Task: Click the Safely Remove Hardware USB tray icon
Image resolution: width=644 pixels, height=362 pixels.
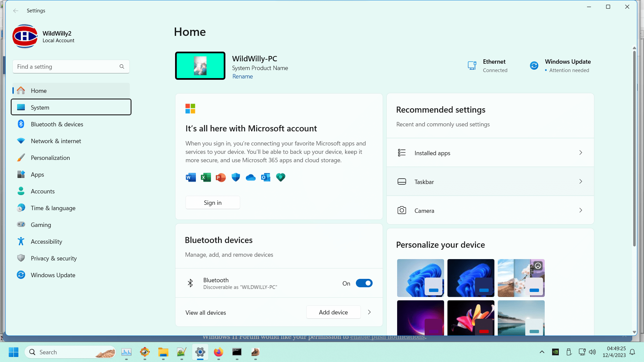Action: (x=569, y=352)
